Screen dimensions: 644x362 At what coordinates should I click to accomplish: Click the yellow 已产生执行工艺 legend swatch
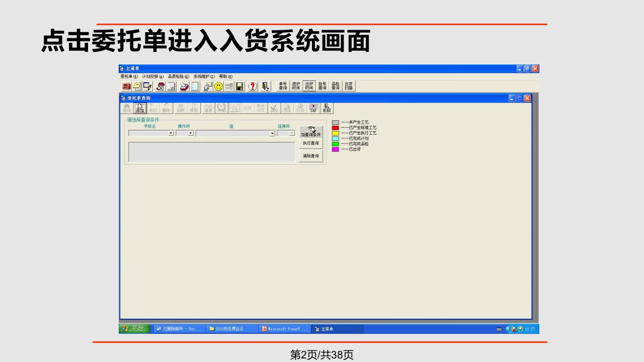[336, 133]
